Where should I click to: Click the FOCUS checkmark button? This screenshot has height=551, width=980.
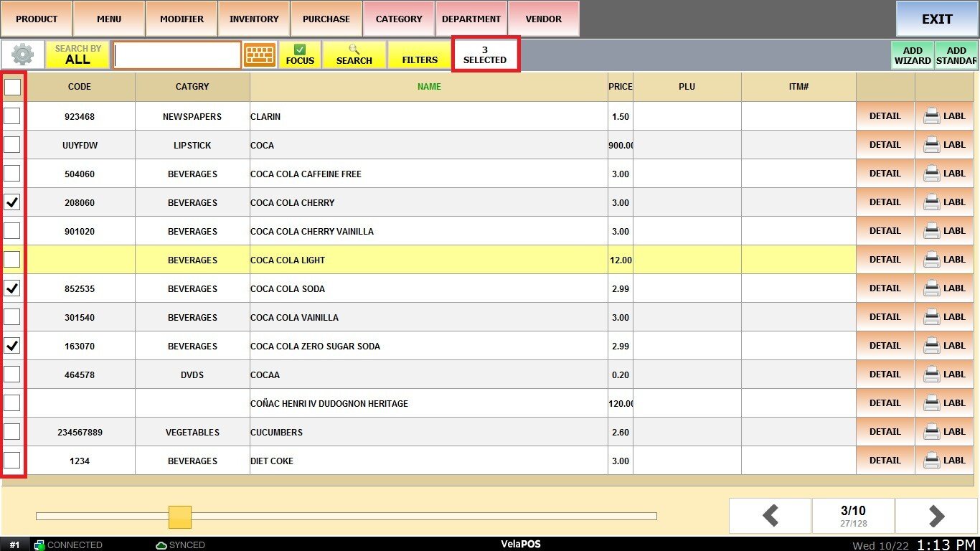pos(300,55)
